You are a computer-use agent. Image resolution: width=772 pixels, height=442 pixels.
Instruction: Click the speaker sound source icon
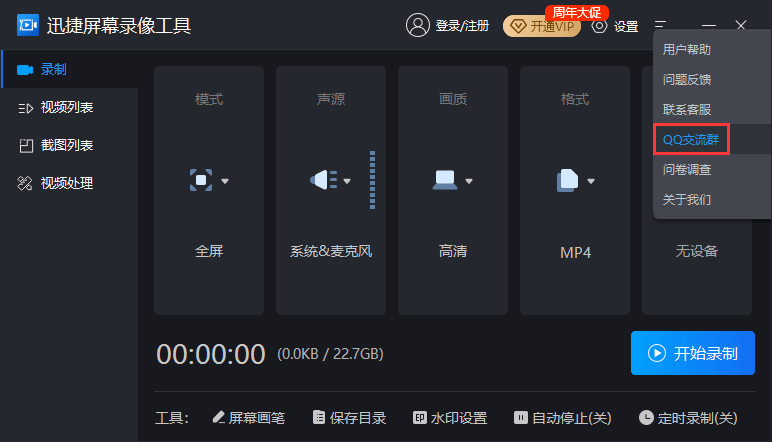click(x=324, y=180)
